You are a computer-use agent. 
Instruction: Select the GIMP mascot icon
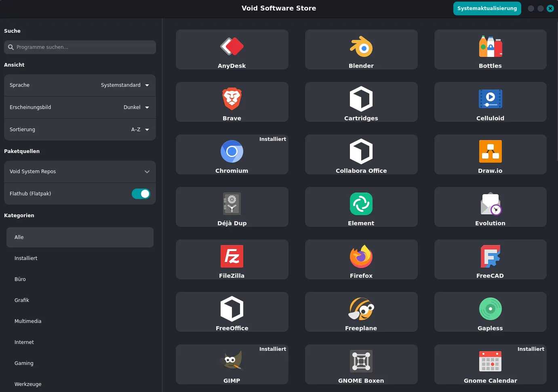[x=232, y=361]
